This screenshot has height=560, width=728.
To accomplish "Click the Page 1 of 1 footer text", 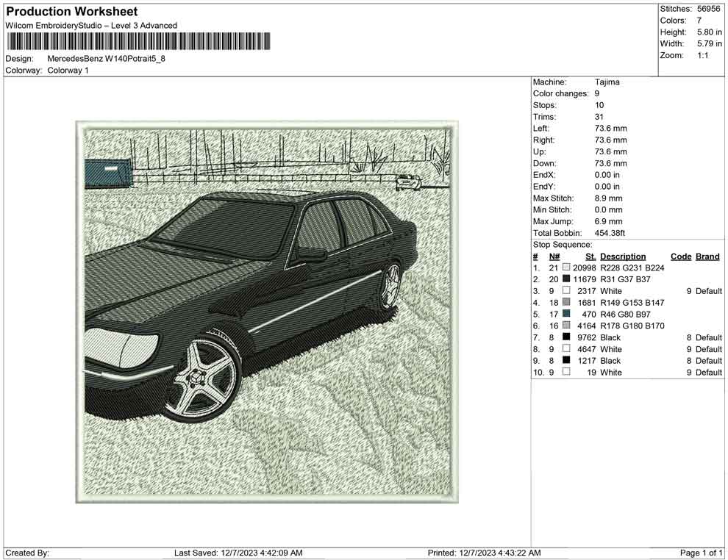I will pyautogui.click(x=702, y=553).
